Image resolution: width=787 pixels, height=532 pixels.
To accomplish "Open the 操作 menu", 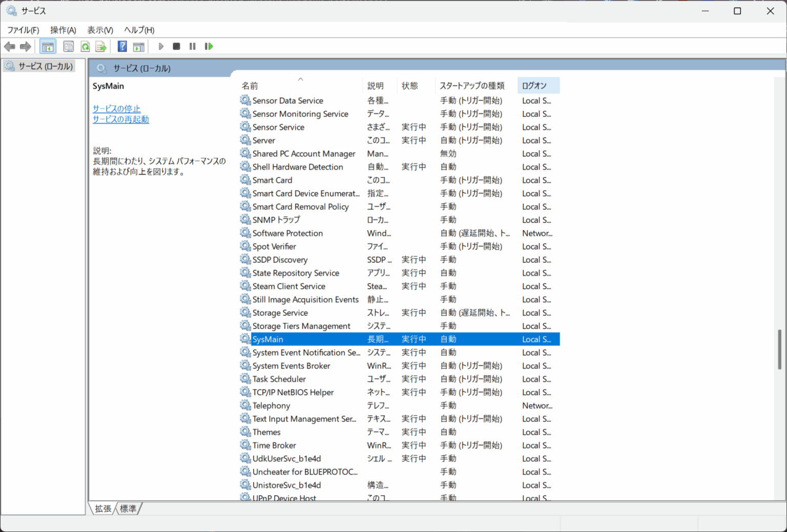I will tap(63, 30).
